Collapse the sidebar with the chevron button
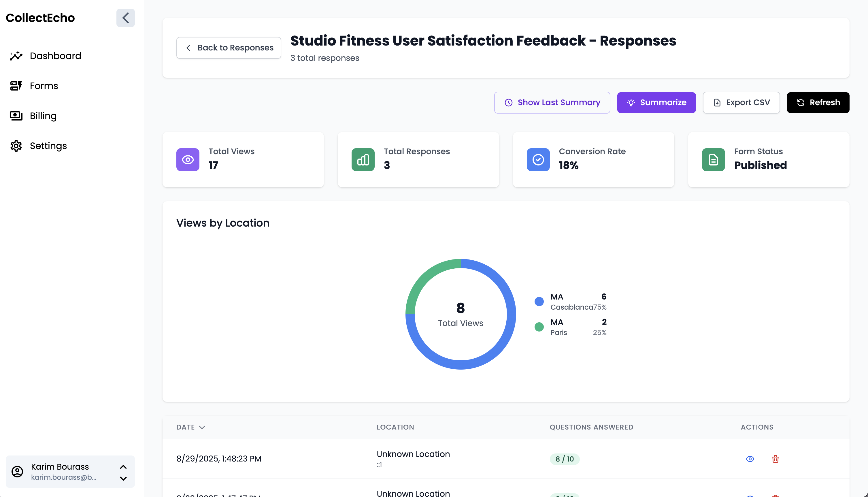868x497 pixels. (125, 18)
